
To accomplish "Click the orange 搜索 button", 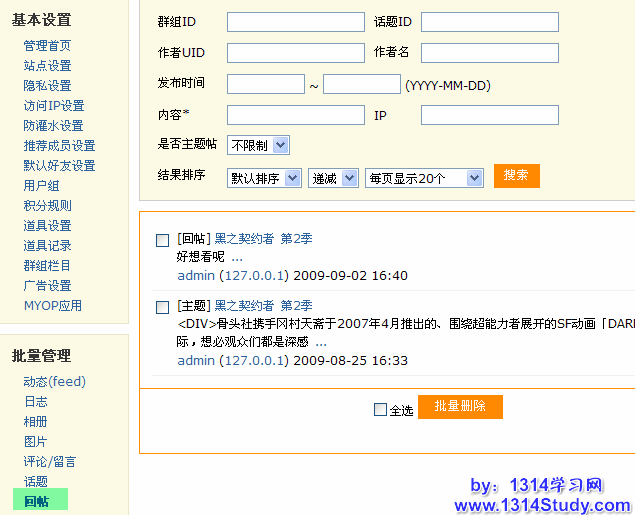I will pos(516,176).
